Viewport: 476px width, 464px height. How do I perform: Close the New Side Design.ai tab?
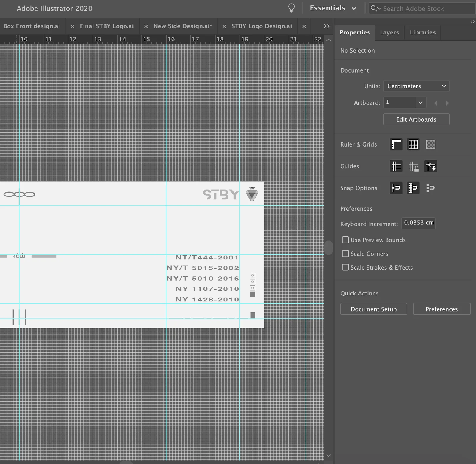point(146,26)
